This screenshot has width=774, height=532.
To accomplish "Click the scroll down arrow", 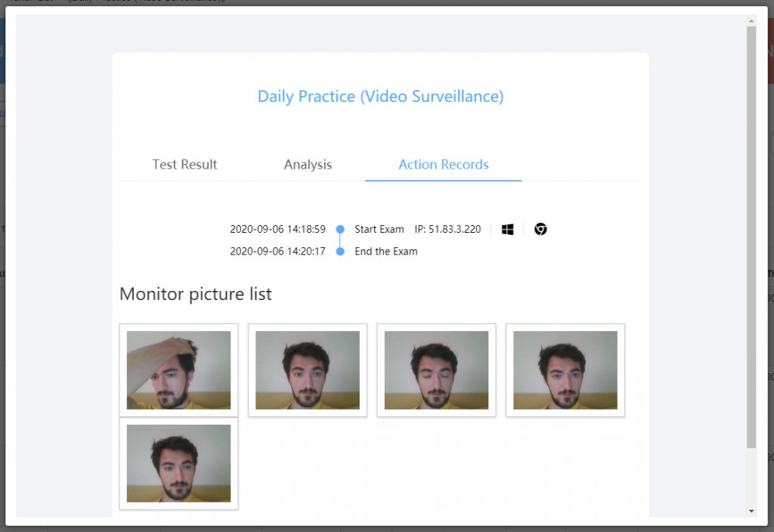I will coord(751,512).
